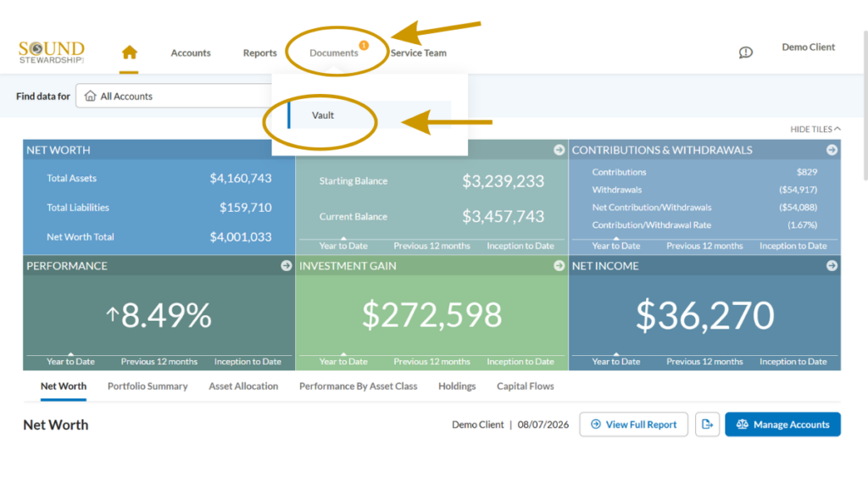868x488 pixels.
Task: Click the export document icon button
Action: tap(707, 424)
